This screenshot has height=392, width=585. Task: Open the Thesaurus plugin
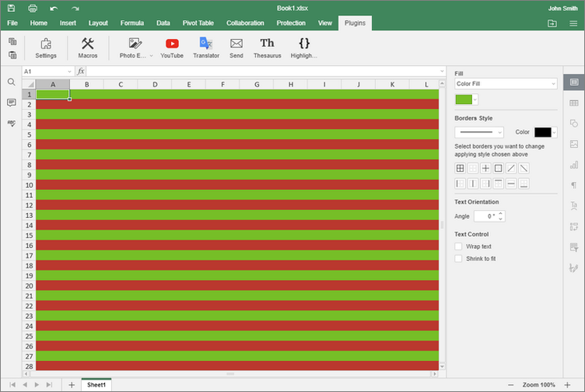[x=267, y=49]
